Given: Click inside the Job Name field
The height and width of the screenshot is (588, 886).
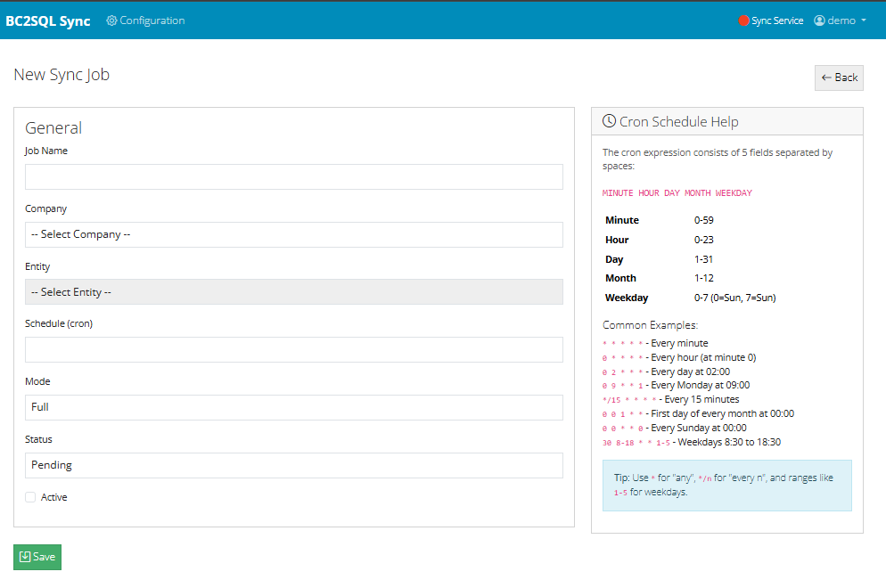Looking at the screenshot, I should (293, 176).
